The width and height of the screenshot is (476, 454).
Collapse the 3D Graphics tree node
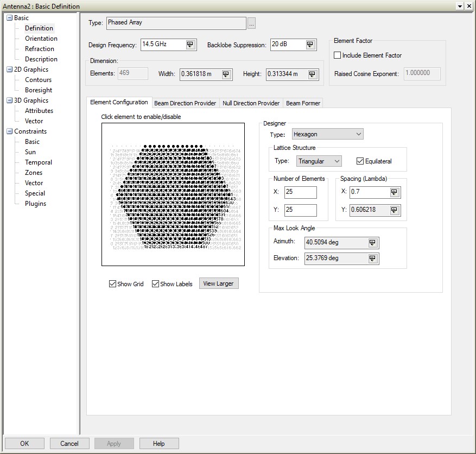click(x=10, y=100)
